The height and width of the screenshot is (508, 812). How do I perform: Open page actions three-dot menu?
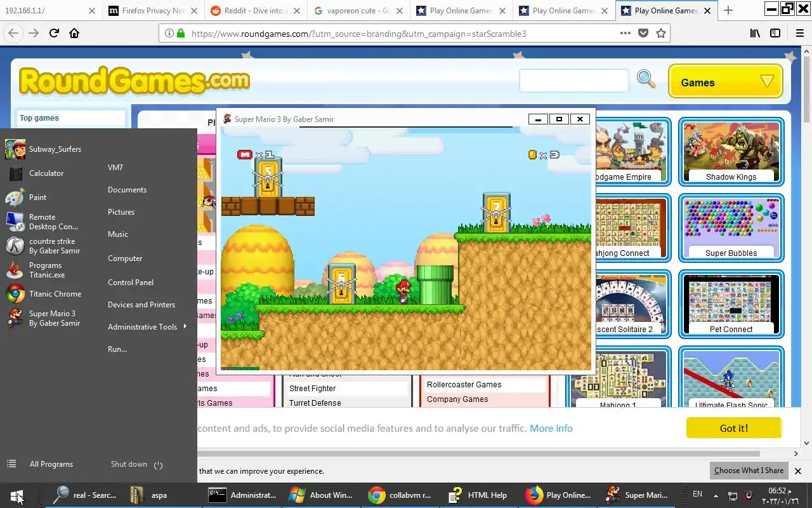coord(625,34)
